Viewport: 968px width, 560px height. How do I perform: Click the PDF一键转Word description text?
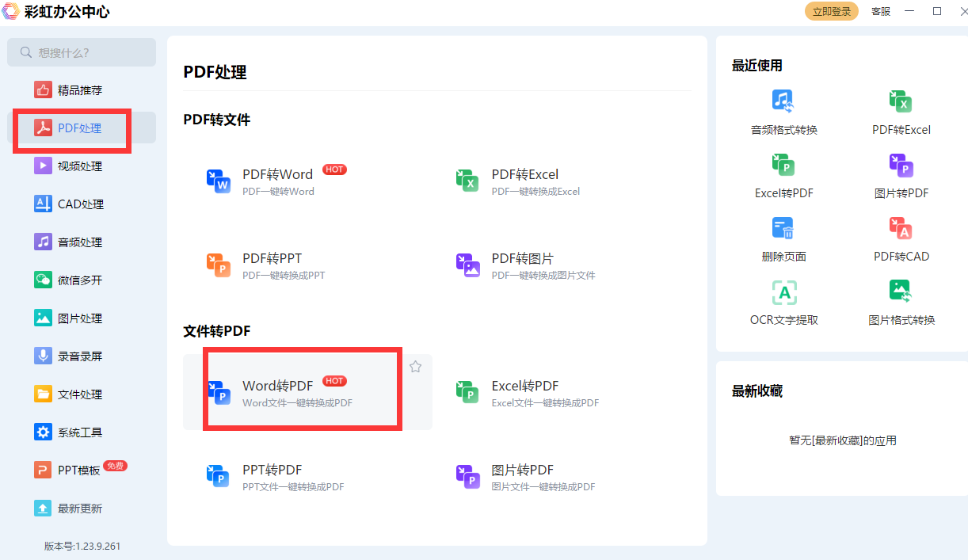click(278, 192)
